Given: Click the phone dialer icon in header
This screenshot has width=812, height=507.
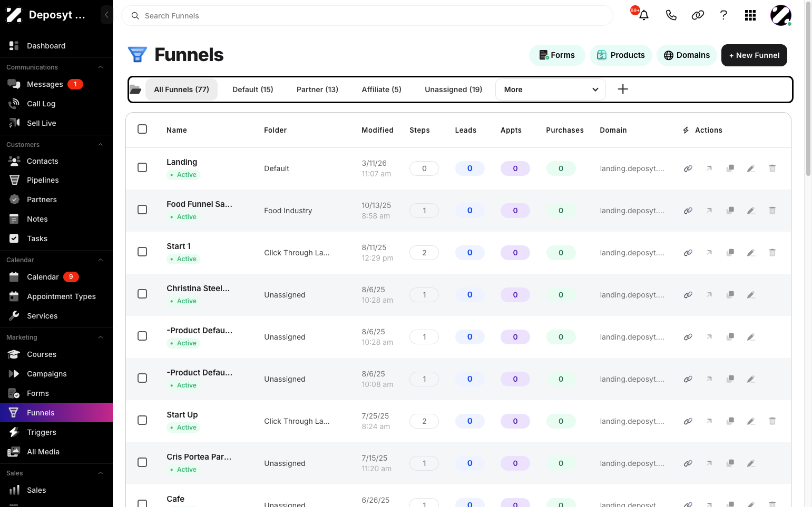Looking at the screenshot, I should pos(671,15).
